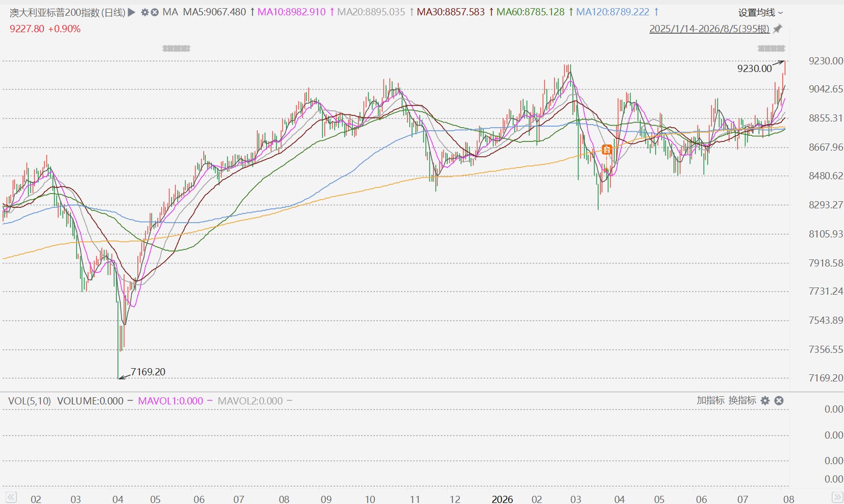Click the 10 month label on time axis
The width and height of the screenshot is (844, 504).
pyautogui.click(x=370, y=499)
